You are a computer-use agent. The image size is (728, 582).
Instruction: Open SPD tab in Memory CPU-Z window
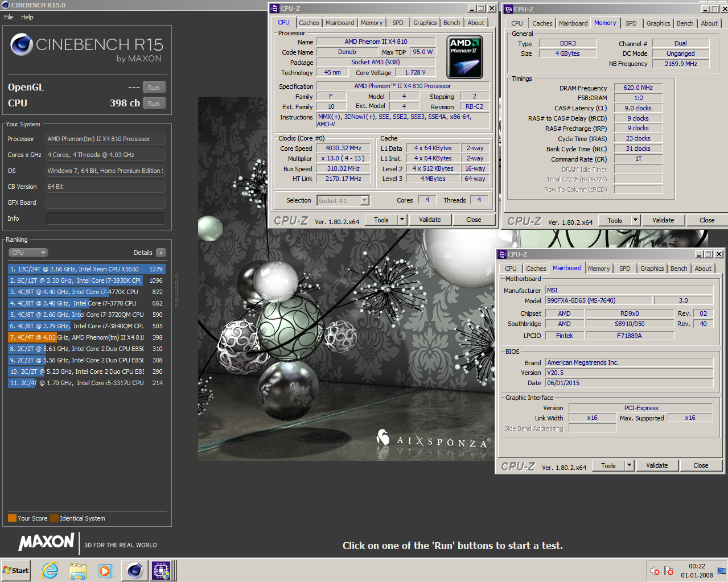[631, 23]
